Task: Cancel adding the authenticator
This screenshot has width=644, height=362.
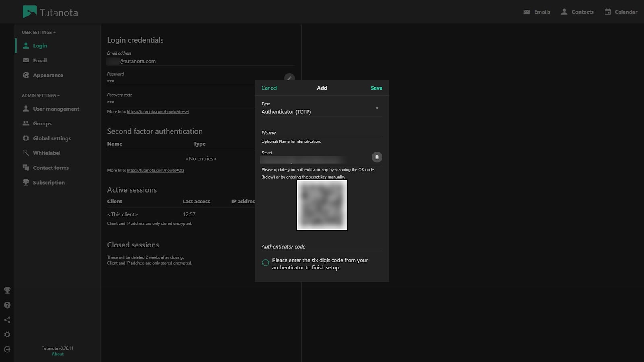Action: pyautogui.click(x=269, y=88)
